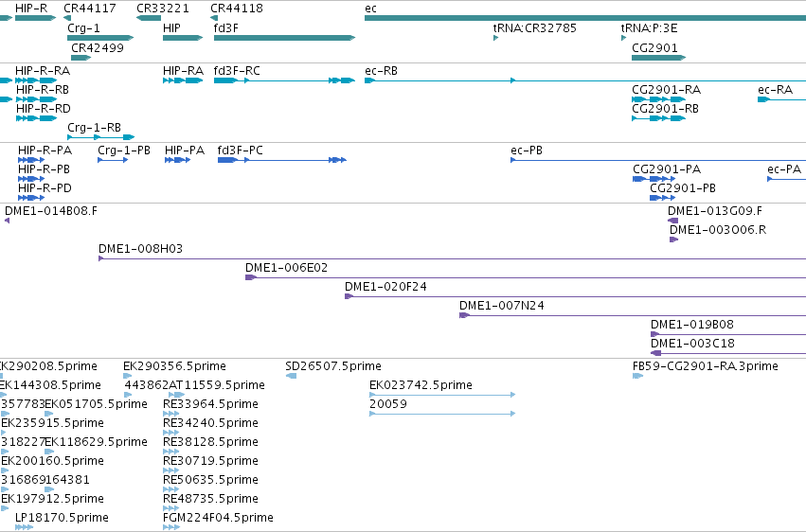Open EST label FGM224F04.5prime
The width and height of the screenshot is (806, 532).
[218, 518]
